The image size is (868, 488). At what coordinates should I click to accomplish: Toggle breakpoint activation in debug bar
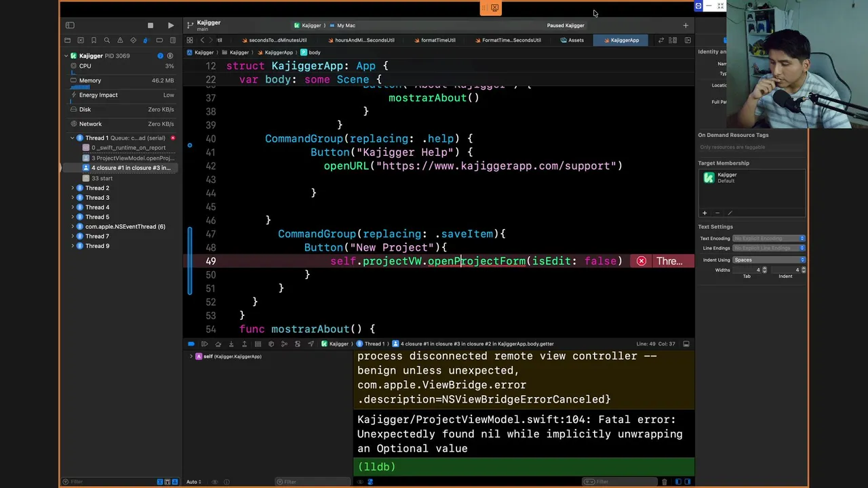(191, 344)
